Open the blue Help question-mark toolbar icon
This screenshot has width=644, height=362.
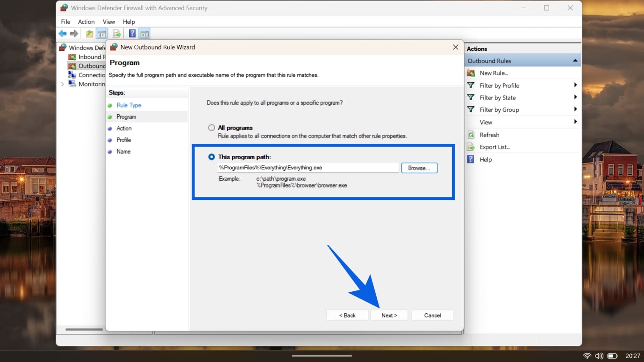click(132, 33)
